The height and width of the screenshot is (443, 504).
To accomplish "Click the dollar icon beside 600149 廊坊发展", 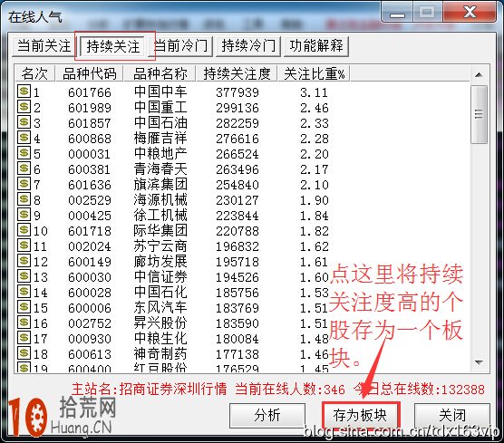I will (x=24, y=261).
